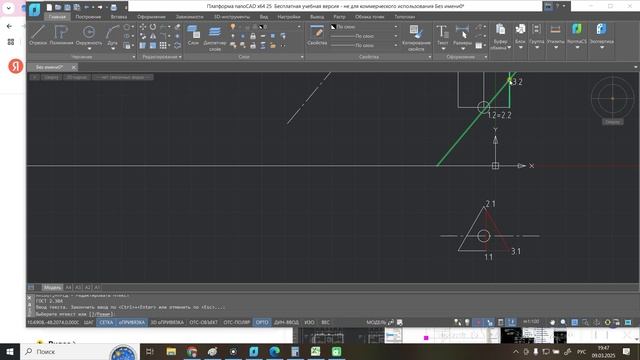Viewport: 640px width, 360px height.
Task: Undo last action in quick access toolbar
Action: [x=87, y=7]
